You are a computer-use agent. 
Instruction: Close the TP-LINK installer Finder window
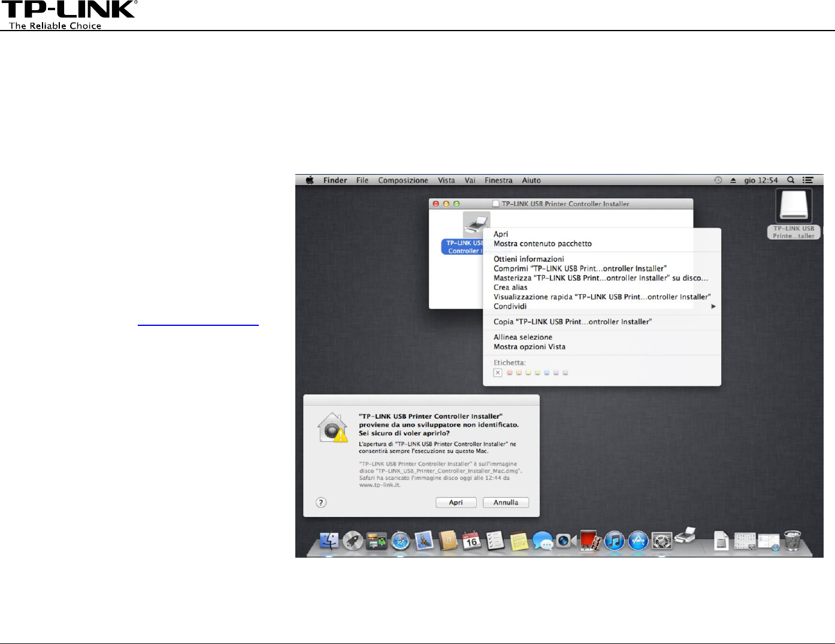(x=435, y=204)
